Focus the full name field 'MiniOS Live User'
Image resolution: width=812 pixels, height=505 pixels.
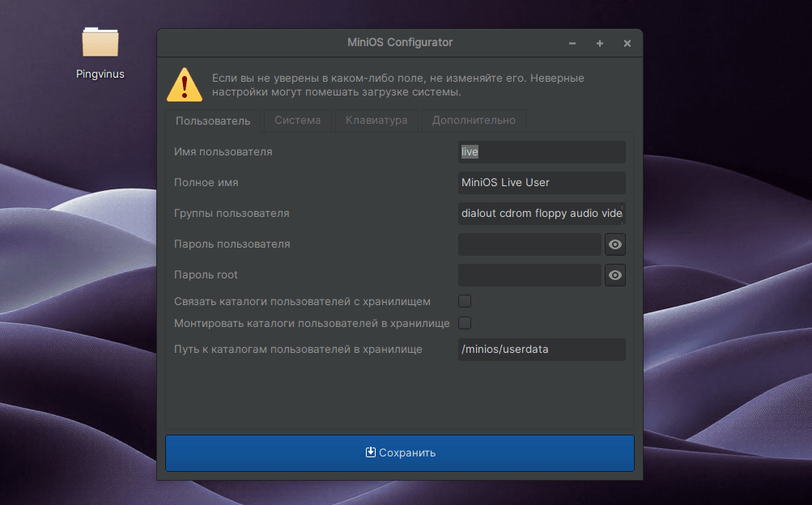542,183
